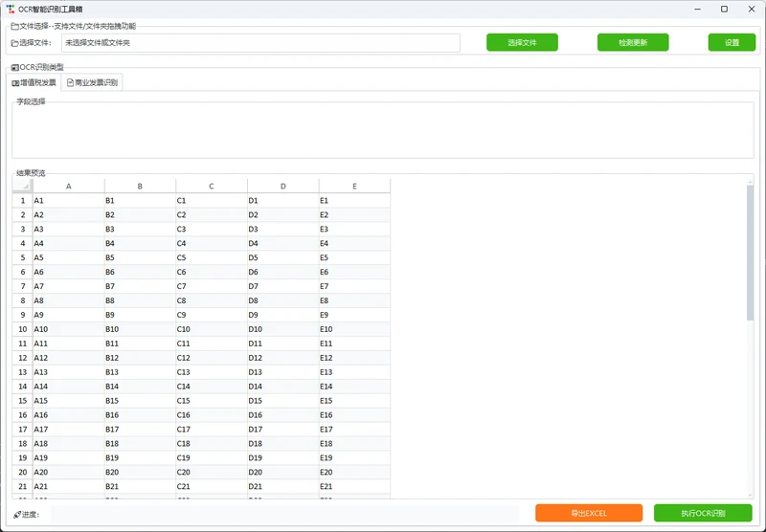Click cell C8 in the results grid
Viewport: 766px width, 532px height.
point(212,300)
